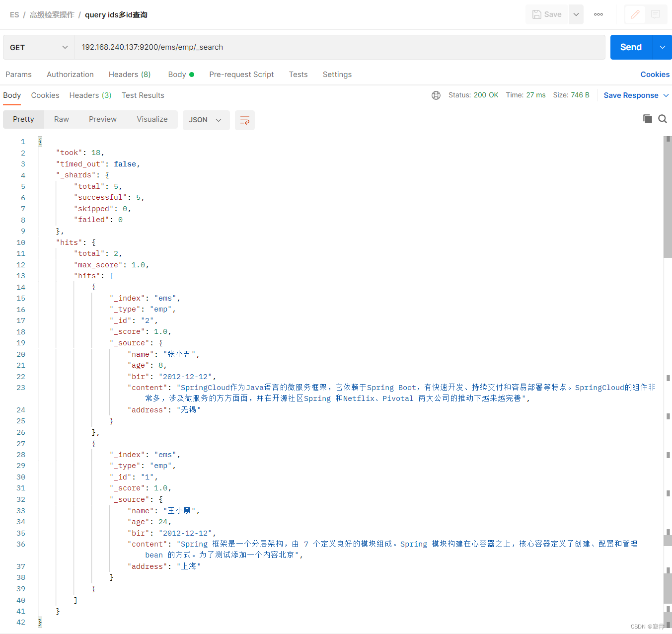Viewport: 672px width, 634px height.
Task: Click the "max_score": 1.0 line
Action: click(111, 265)
